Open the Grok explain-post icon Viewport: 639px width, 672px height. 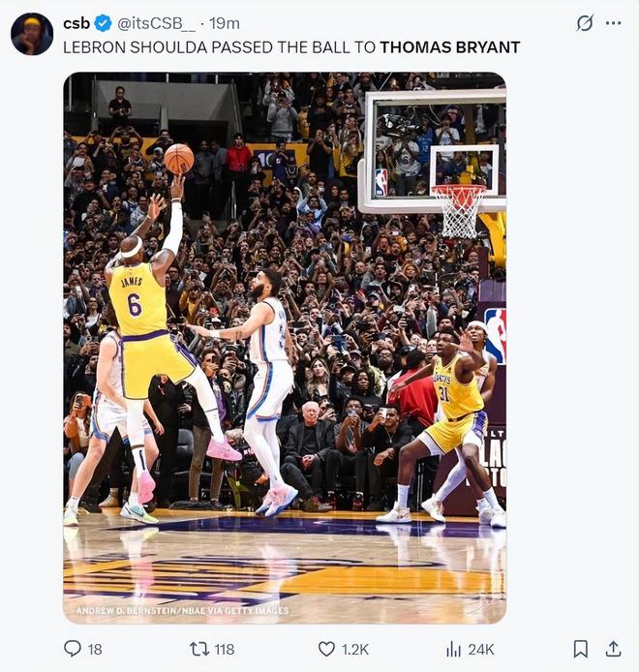click(x=585, y=23)
